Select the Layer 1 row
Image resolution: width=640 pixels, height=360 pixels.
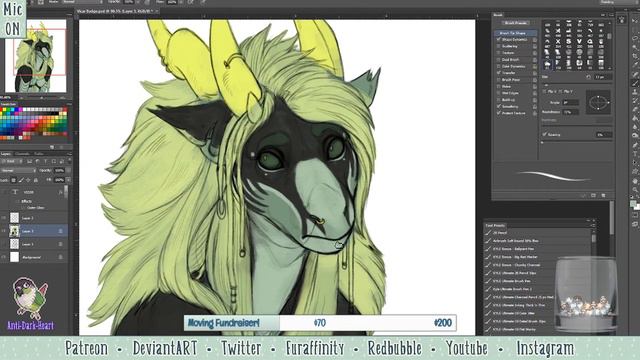click(34, 244)
